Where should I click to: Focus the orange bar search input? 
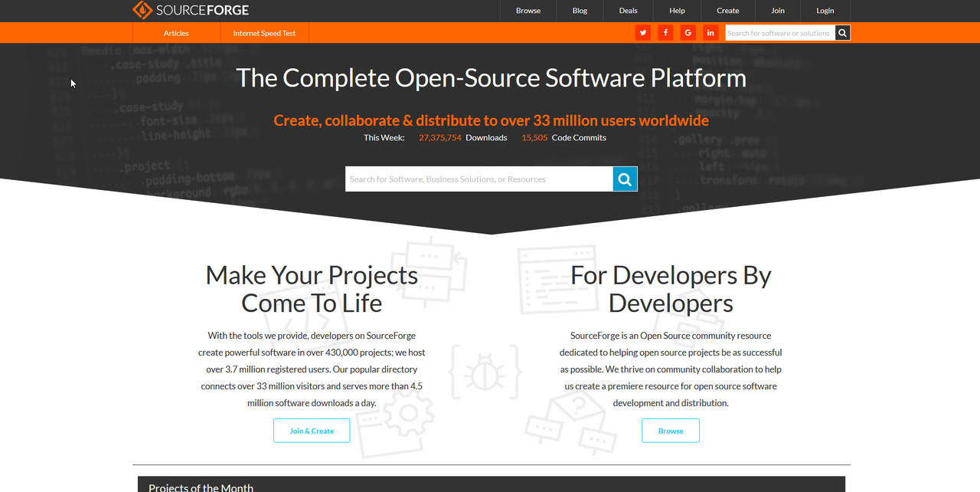pyautogui.click(x=779, y=33)
